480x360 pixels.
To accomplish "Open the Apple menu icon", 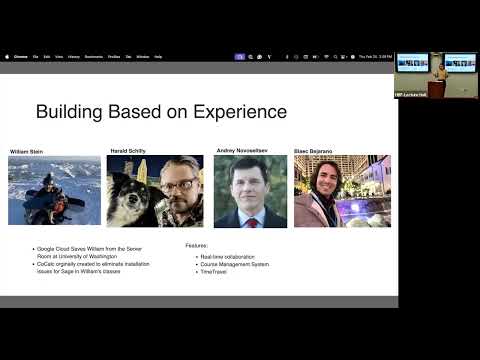I will tap(7, 57).
